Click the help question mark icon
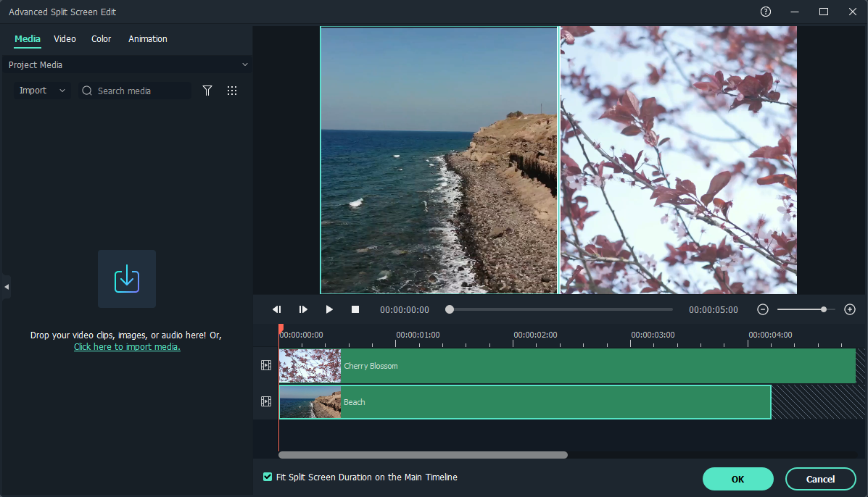Viewport: 868px width, 497px height. coord(766,12)
